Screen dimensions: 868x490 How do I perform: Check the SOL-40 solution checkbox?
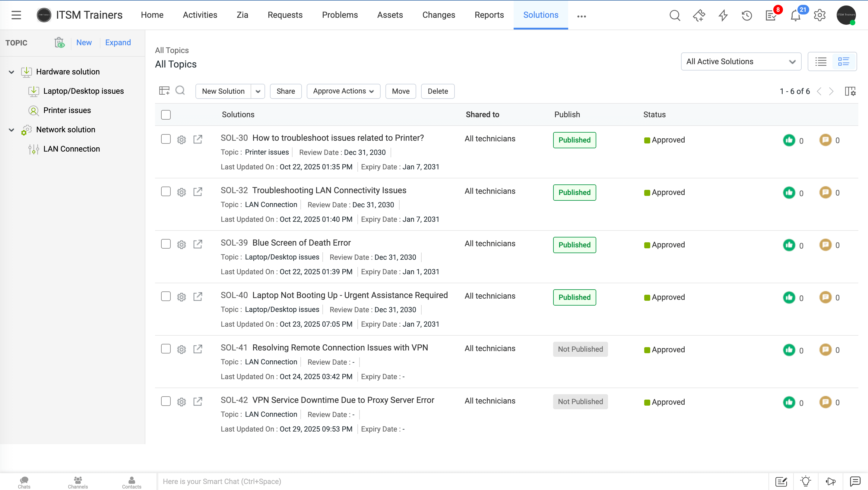click(166, 296)
